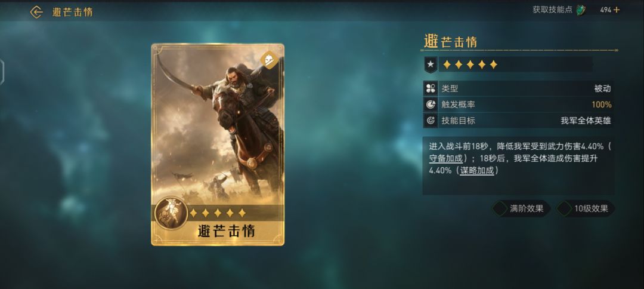Screen dimensions: 644x289
Task: Click the 获取技能点 label
Action: [552, 10]
